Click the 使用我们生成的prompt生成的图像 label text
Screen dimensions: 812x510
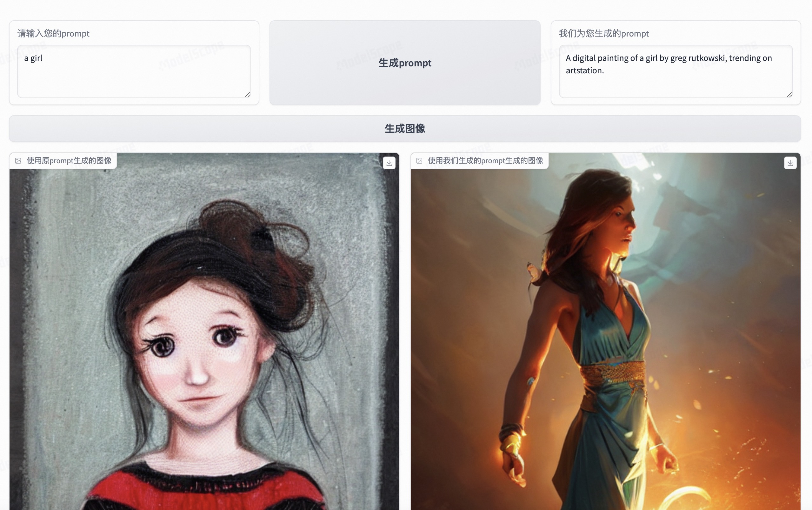[x=485, y=161]
